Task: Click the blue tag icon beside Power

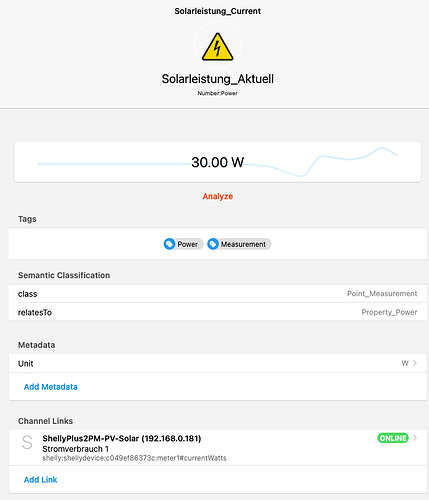Action: 169,244
